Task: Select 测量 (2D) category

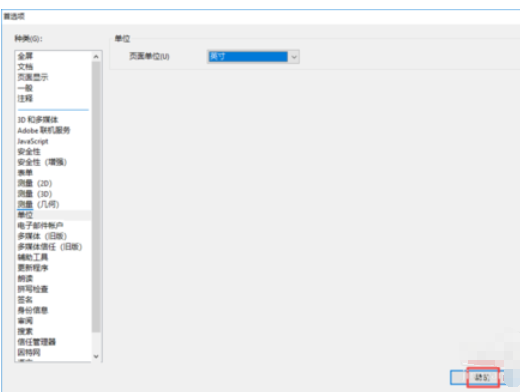Action: pos(35,183)
